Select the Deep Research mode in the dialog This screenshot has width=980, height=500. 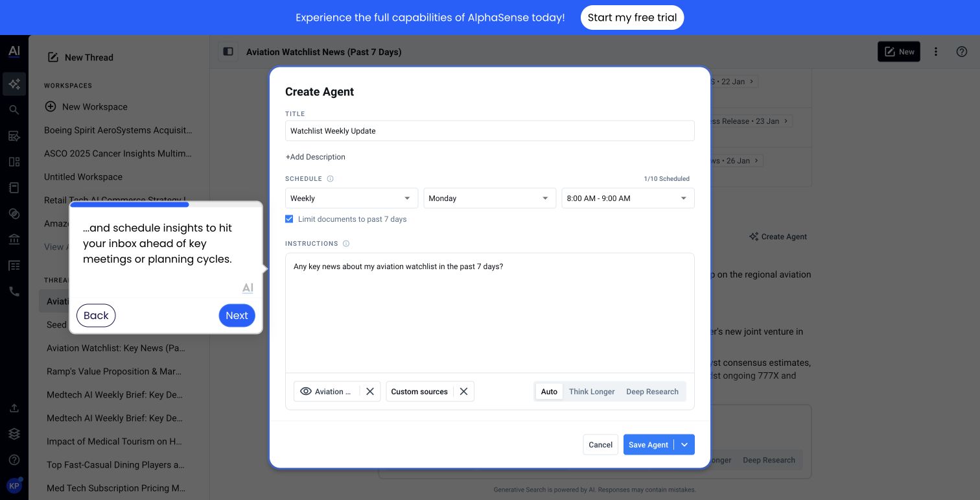point(652,392)
